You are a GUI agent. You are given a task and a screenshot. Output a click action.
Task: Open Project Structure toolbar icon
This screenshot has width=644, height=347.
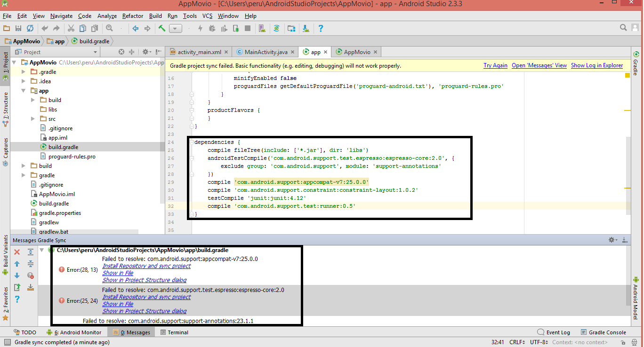(x=291, y=29)
